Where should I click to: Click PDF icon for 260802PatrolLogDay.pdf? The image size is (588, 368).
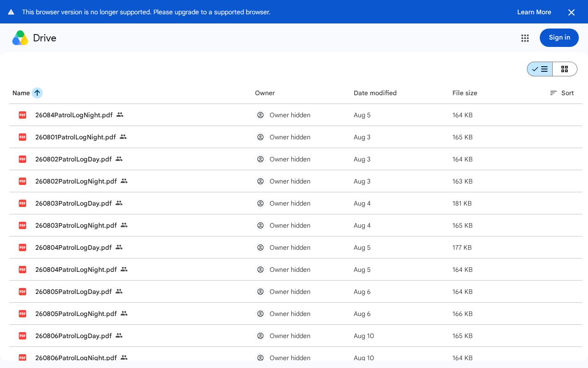coord(23,159)
